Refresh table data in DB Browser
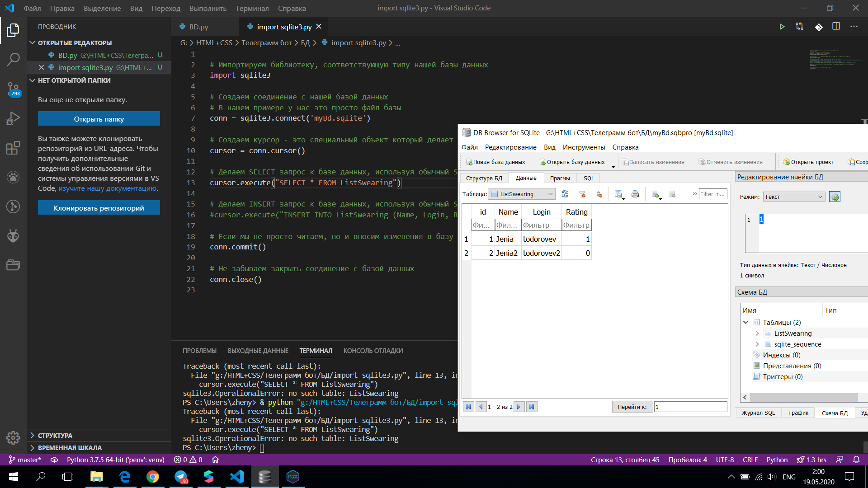868x488 pixels. point(565,194)
